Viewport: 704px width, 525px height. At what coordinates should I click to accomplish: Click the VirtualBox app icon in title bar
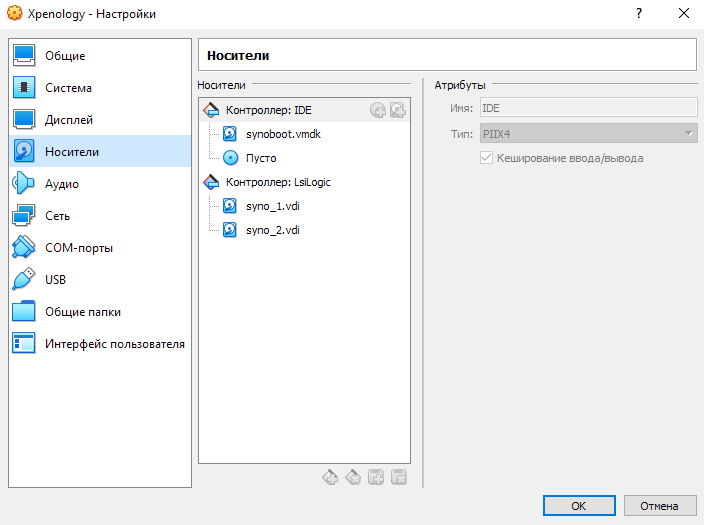(15, 13)
